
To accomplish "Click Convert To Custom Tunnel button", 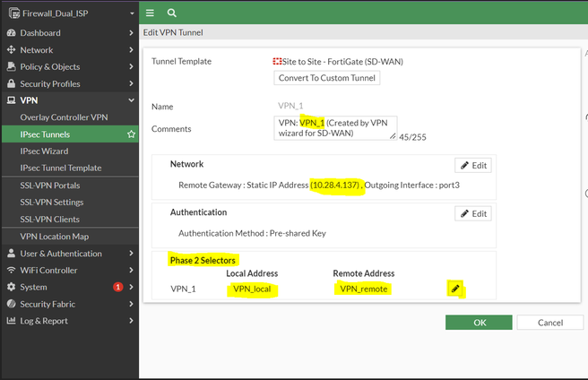I will coord(327,78).
